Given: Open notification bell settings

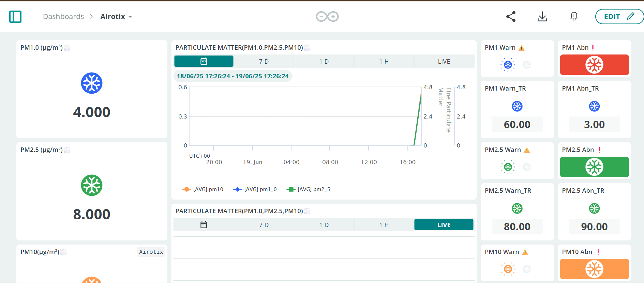Looking at the screenshot, I should coord(574,16).
